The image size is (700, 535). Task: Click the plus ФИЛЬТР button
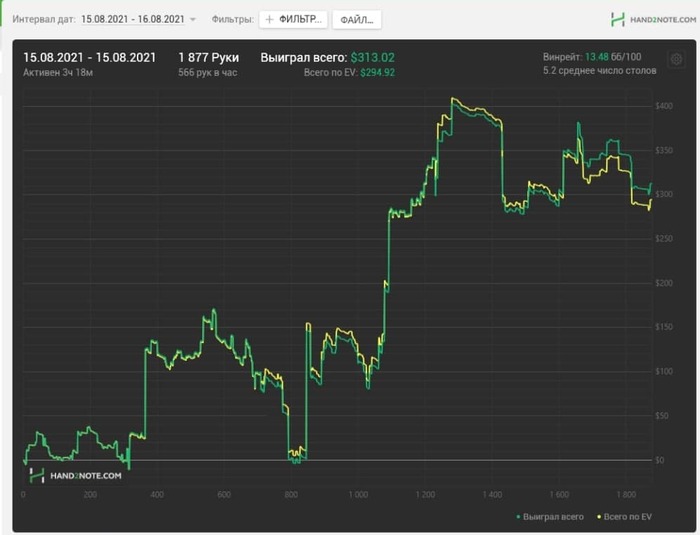(293, 19)
